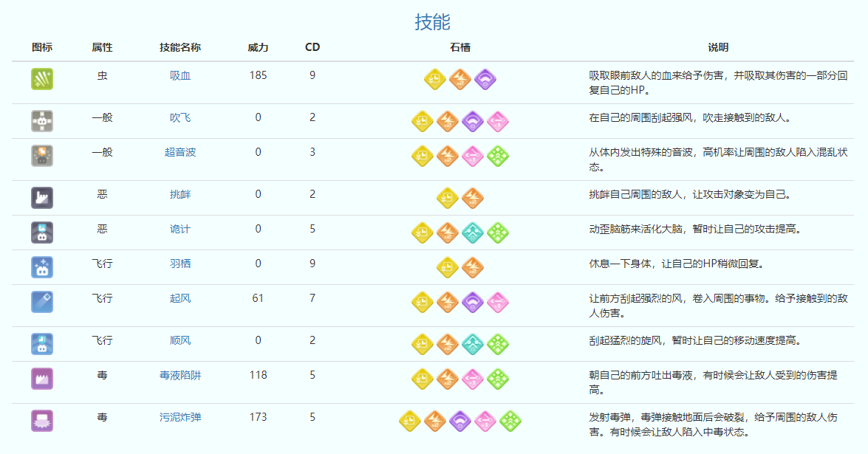Open the 诡计 skill link
This screenshot has height=454, width=868.
coord(180,230)
